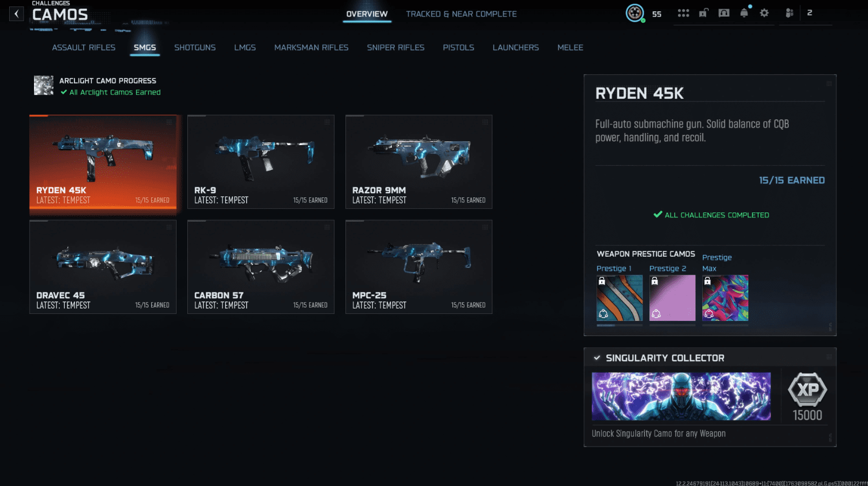Viewport: 868px width, 486px height.
Task: Select the Carbon 57 weapon card
Action: pos(261,267)
